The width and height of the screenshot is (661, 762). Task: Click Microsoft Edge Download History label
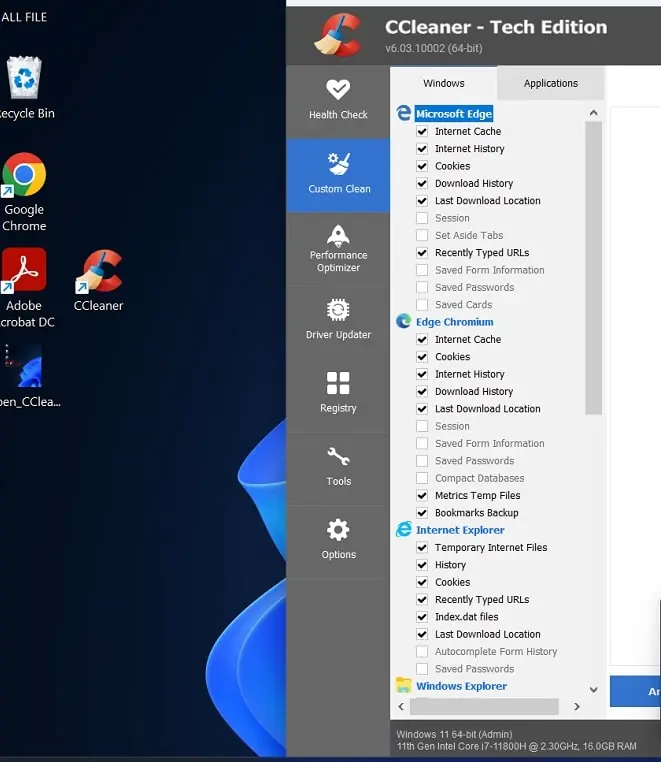coord(474,183)
